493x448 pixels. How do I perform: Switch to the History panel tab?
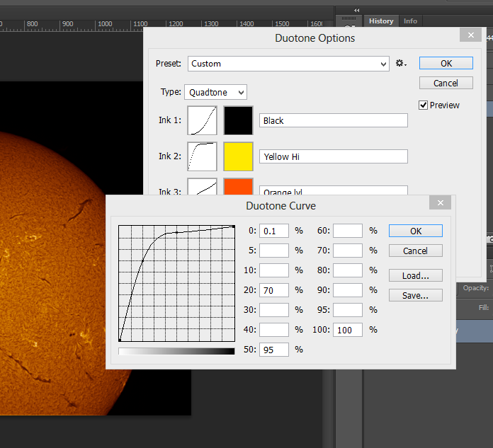click(x=381, y=21)
